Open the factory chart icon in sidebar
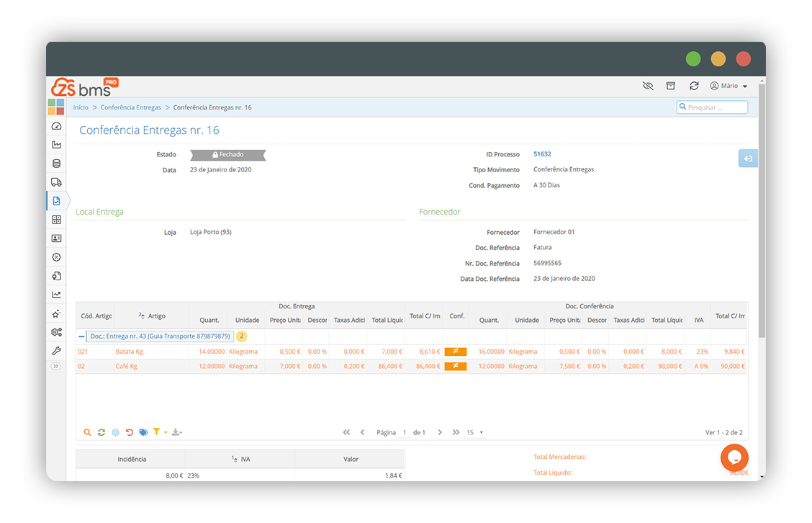 [56, 145]
